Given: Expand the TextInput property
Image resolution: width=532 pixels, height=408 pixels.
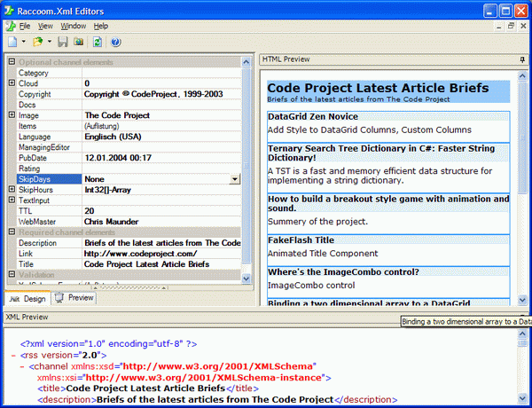Looking at the screenshot, I should pos(12,200).
